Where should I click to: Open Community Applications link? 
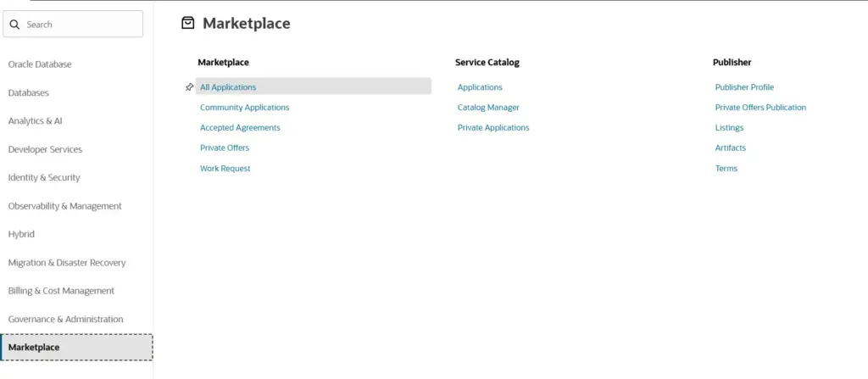pos(245,108)
